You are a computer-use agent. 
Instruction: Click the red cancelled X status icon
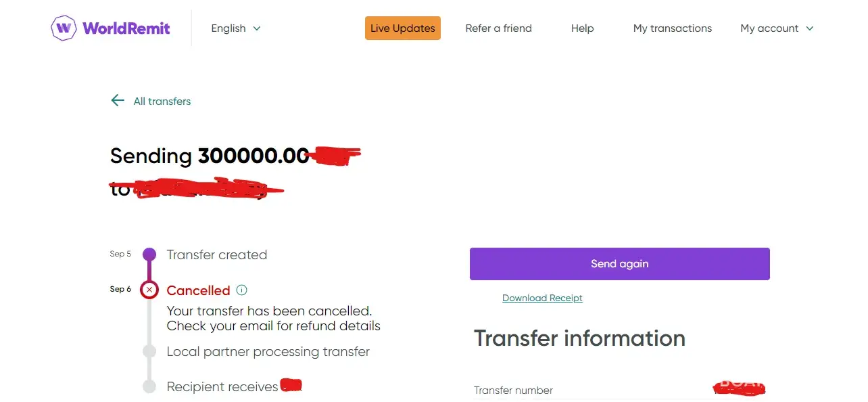(x=149, y=290)
